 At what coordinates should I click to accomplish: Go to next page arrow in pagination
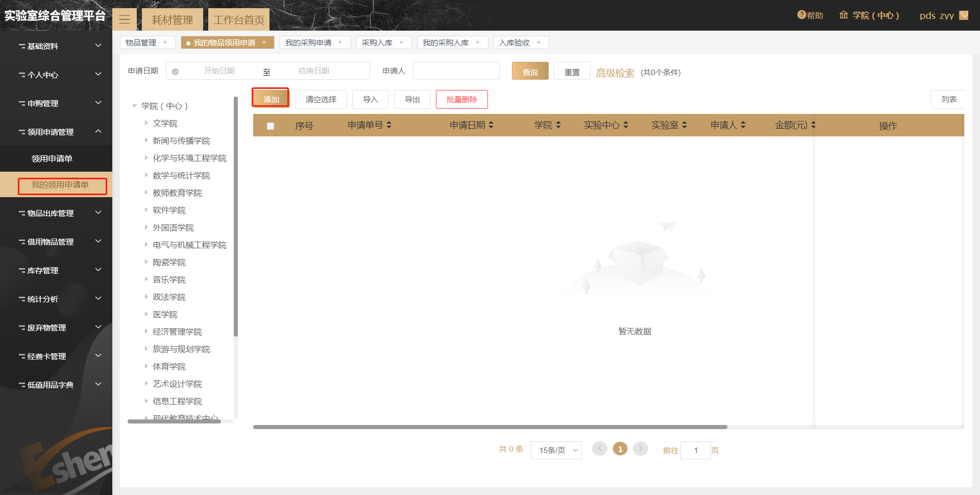pos(640,449)
